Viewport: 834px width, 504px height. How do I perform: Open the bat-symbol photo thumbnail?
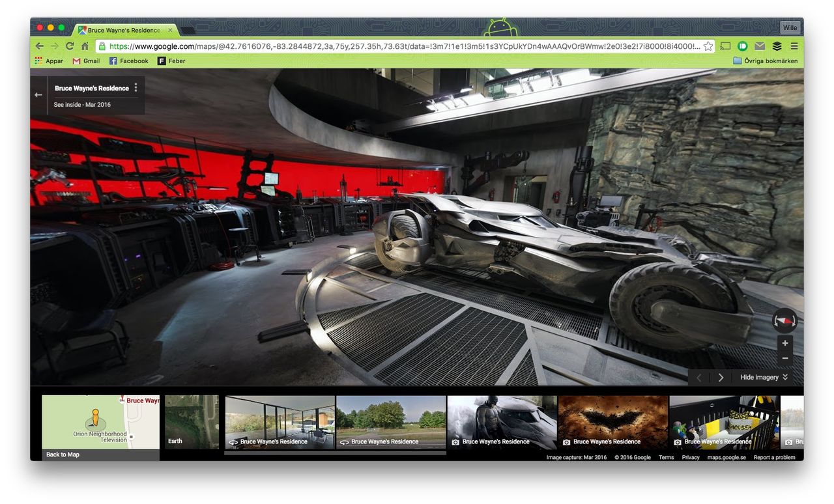click(x=612, y=422)
